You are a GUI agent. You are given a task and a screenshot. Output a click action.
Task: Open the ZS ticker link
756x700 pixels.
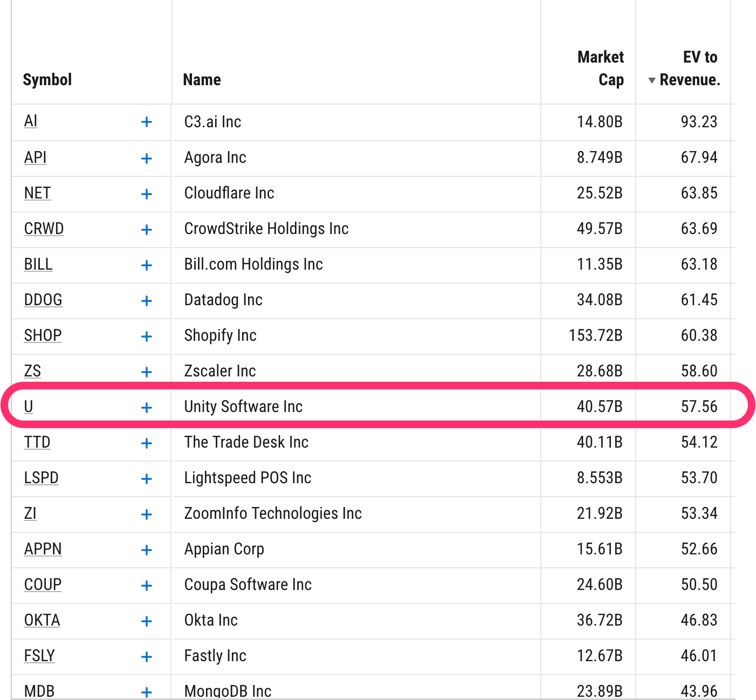(32, 371)
